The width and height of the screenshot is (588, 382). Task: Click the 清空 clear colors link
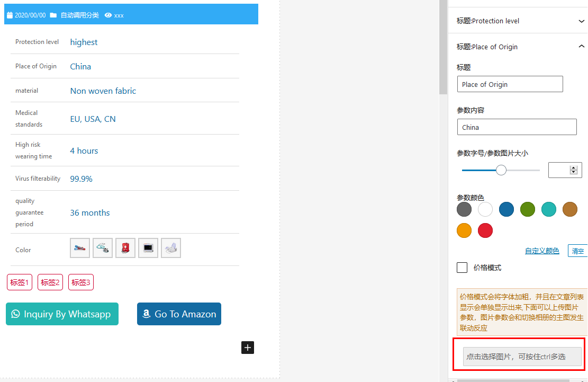coord(577,251)
